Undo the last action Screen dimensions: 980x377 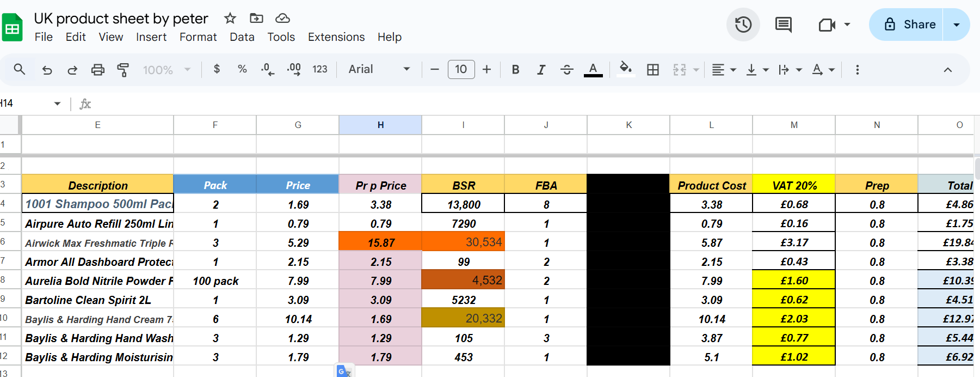[x=47, y=70]
